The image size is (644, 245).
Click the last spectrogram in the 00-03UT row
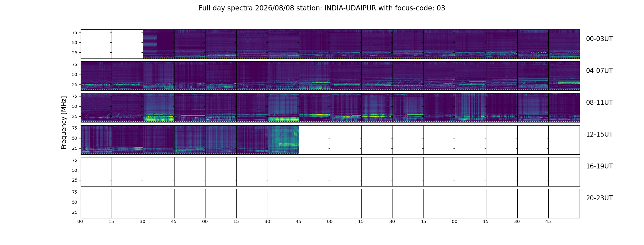pyautogui.click(x=564, y=44)
